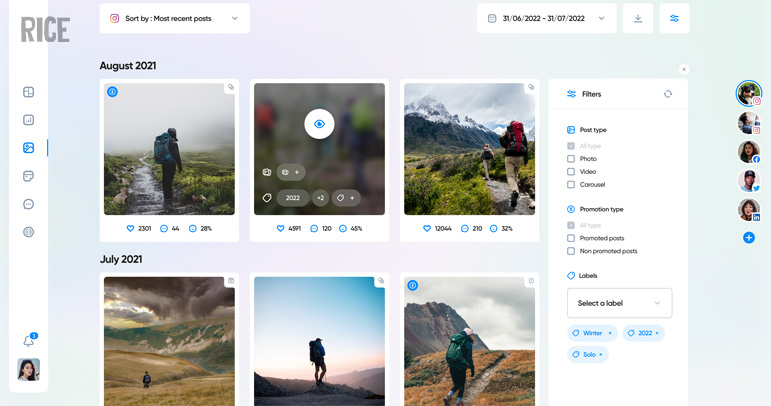Expand the Select a label dropdown

click(x=619, y=303)
